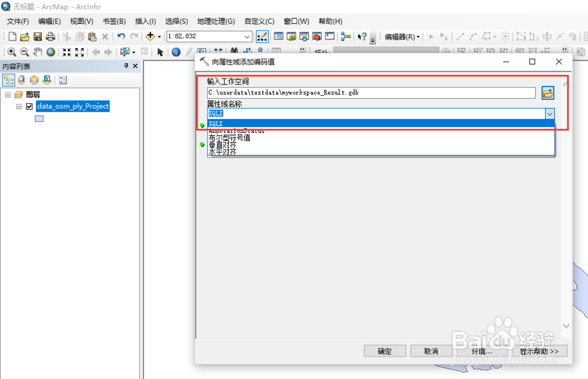This screenshot has height=379, width=588.
Task: Click the What's This help pointer icon
Action: coord(362,36)
